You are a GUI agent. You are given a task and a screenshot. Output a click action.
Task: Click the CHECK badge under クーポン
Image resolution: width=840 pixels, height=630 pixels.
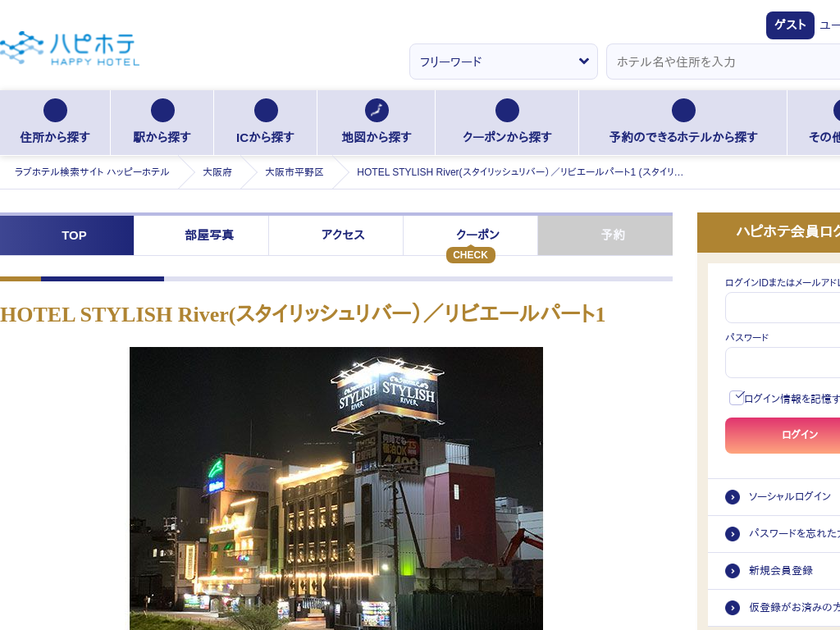(x=470, y=255)
